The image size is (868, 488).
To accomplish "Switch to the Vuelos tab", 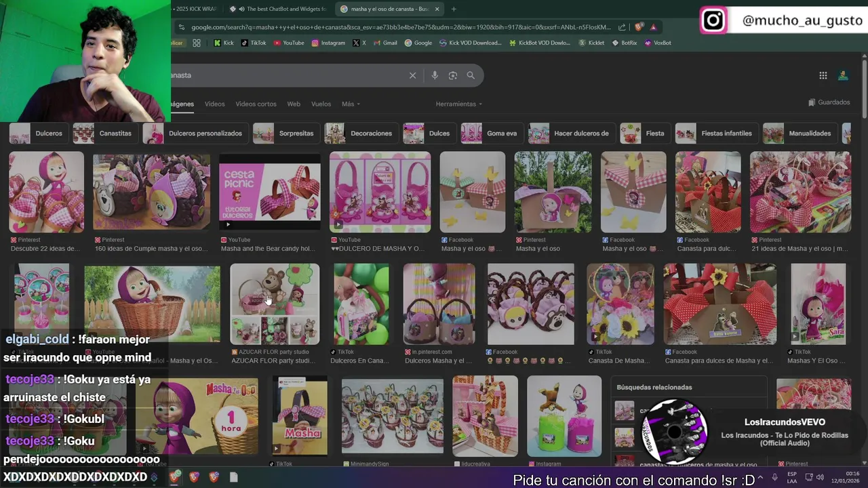I will click(x=321, y=104).
